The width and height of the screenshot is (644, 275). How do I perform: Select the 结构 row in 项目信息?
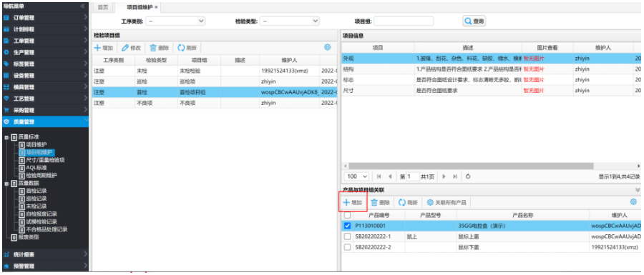pos(491,69)
